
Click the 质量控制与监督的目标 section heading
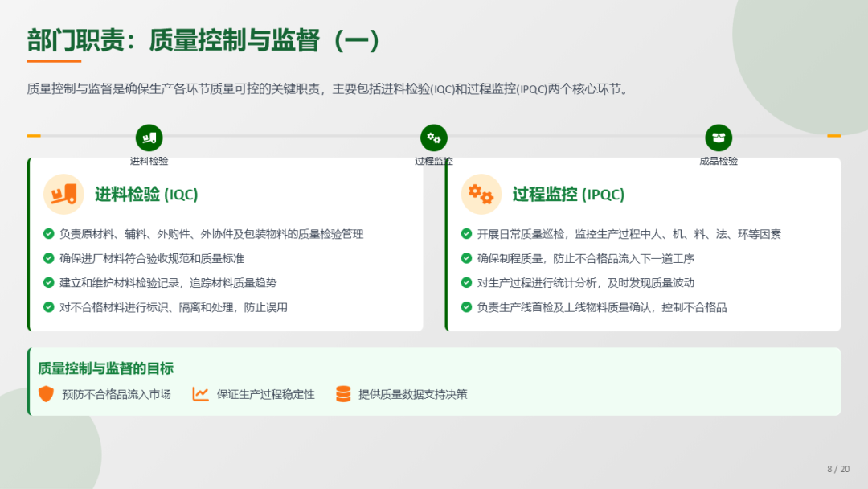(105, 368)
